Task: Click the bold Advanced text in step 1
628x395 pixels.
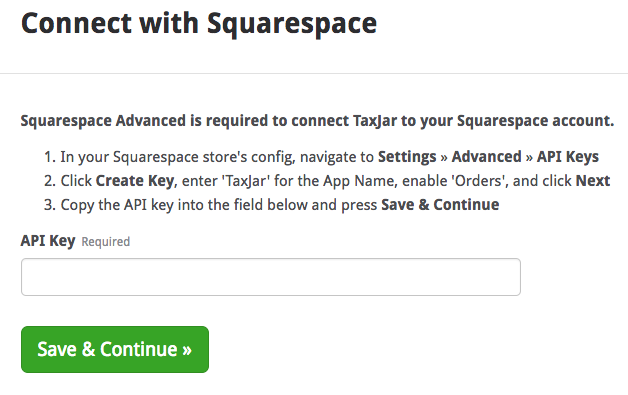Action: (x=487, y=157)
